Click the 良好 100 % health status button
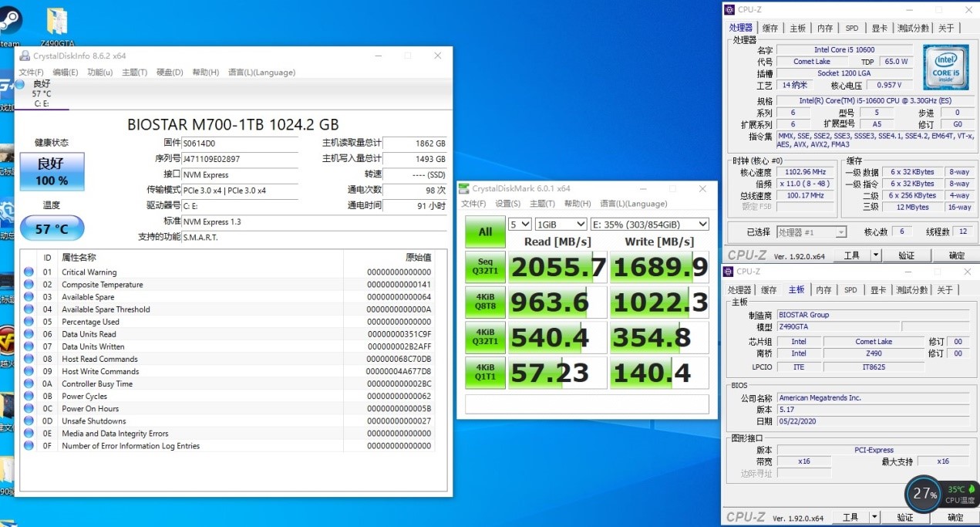Image resolution: width=980 pixels, height=527 pixels. (52, 171)
